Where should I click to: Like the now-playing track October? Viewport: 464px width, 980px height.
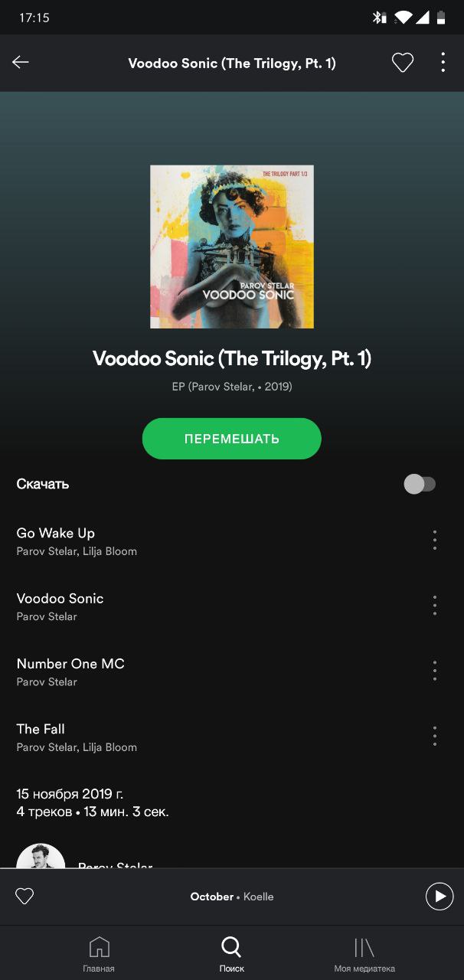tap(25, 896)
